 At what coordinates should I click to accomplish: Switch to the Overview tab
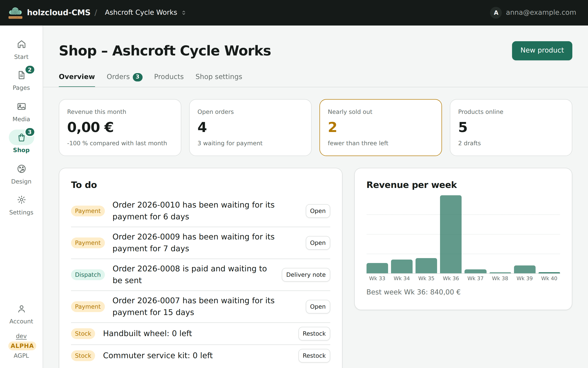pos(77,77)
